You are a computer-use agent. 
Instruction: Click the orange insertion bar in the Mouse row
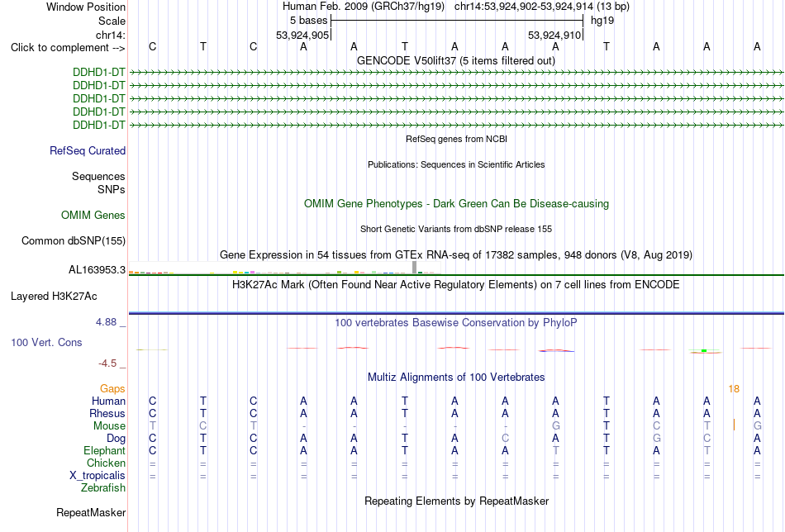pyautogui.click(x=734, y=425)
